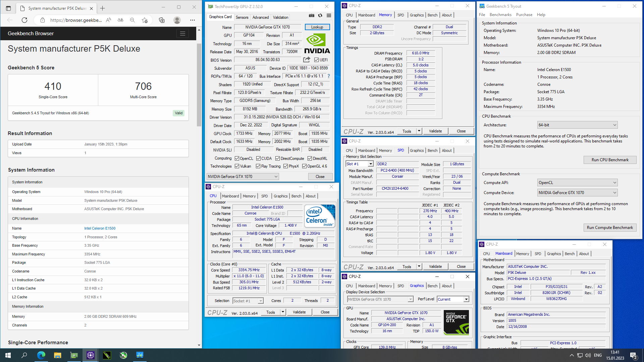
Task: Click the browser vertical scrollbar thumb
Action: click(199, 85)
